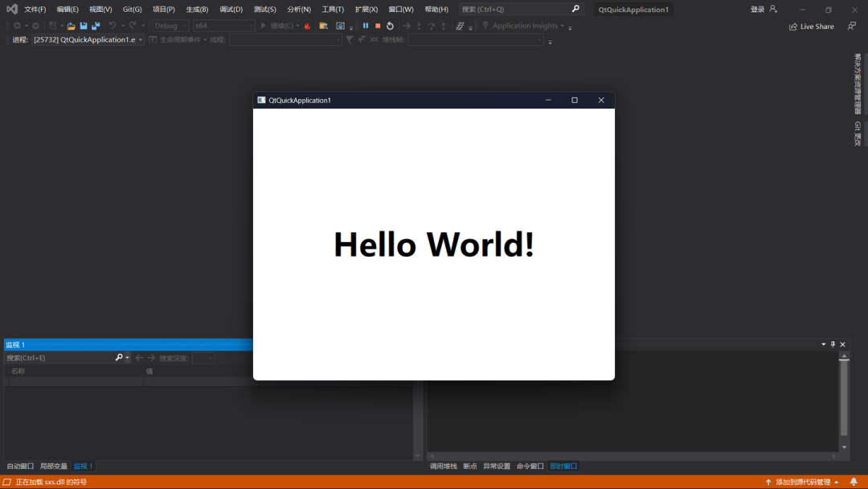Switch to the 局部变量 tab
This screenshot has width=868, height=489.
tap(54, 466)
